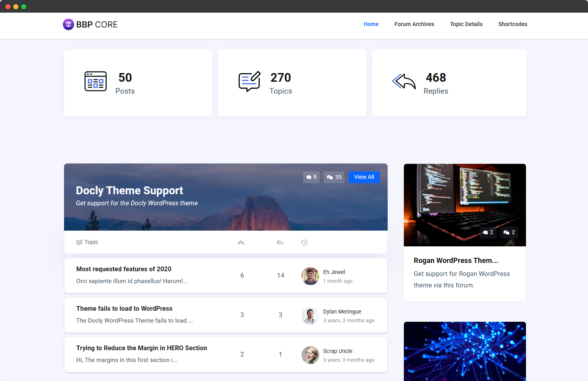The height and width of the screenshot is (381, 588).
Task: Click the Topic column header icon
Action: [x=79, y=242]
